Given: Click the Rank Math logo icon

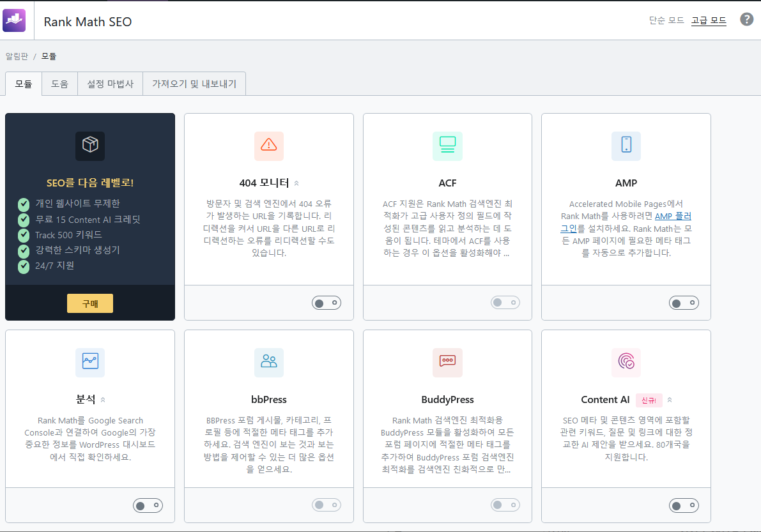Looking at the screenshot, I should (x=14, y=20).
